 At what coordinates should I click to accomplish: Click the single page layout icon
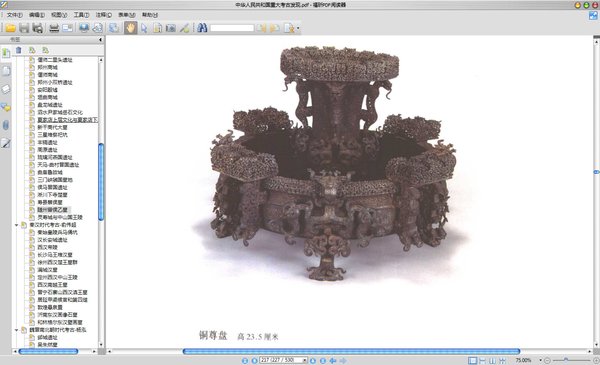473,360
